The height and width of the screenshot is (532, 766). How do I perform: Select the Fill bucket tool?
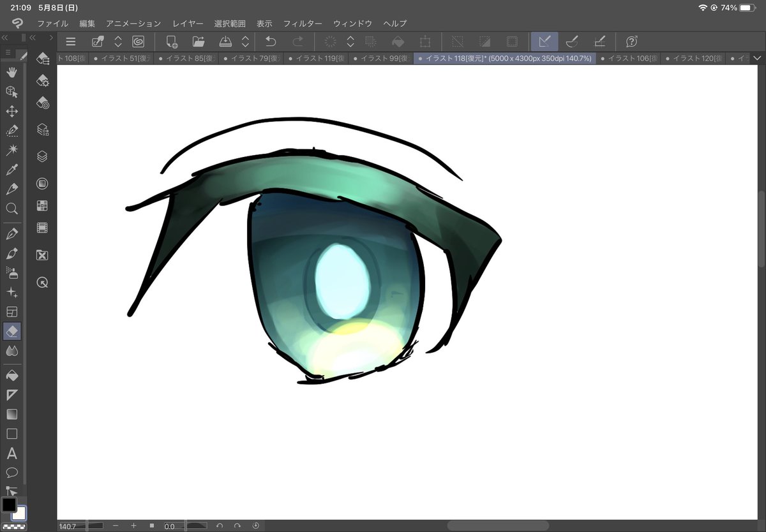tap(11, 375)
